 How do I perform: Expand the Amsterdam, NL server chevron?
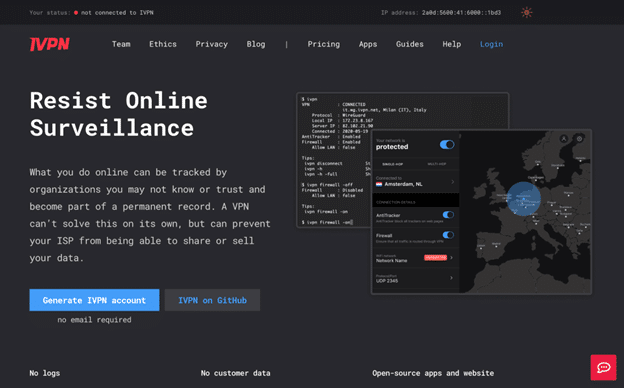pyautogui.click(x=452, y=182)
